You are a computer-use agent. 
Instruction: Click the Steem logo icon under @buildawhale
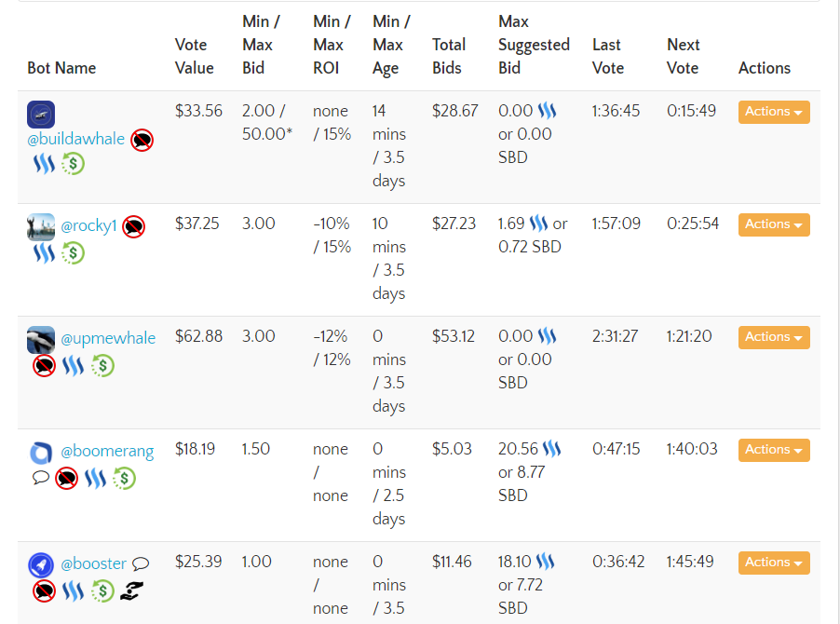pyautogui.click(x=44, y=163)
